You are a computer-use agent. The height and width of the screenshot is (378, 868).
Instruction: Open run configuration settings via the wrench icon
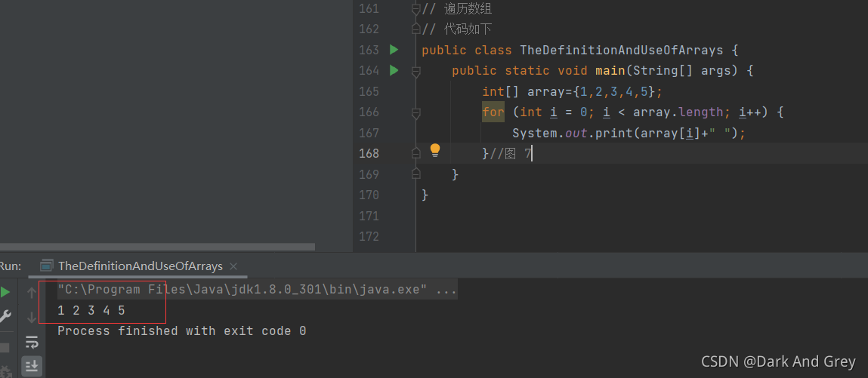tap(5, 316)
